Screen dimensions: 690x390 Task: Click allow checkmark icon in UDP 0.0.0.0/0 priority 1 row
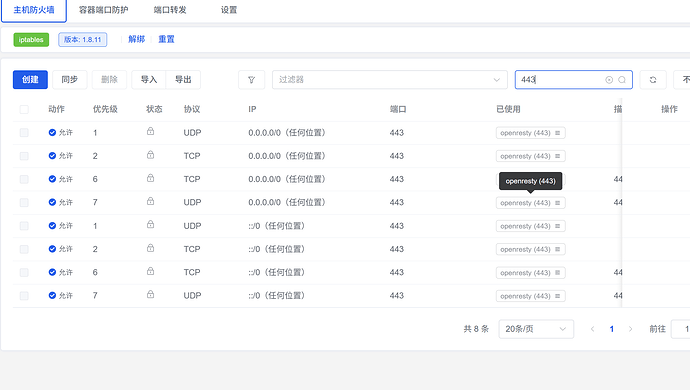[x=52, y=132]
